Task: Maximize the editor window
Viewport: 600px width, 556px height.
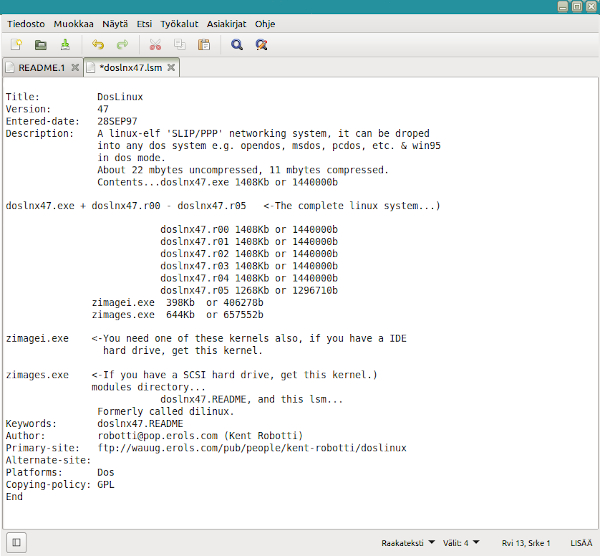Action: [x=577, y=7]
